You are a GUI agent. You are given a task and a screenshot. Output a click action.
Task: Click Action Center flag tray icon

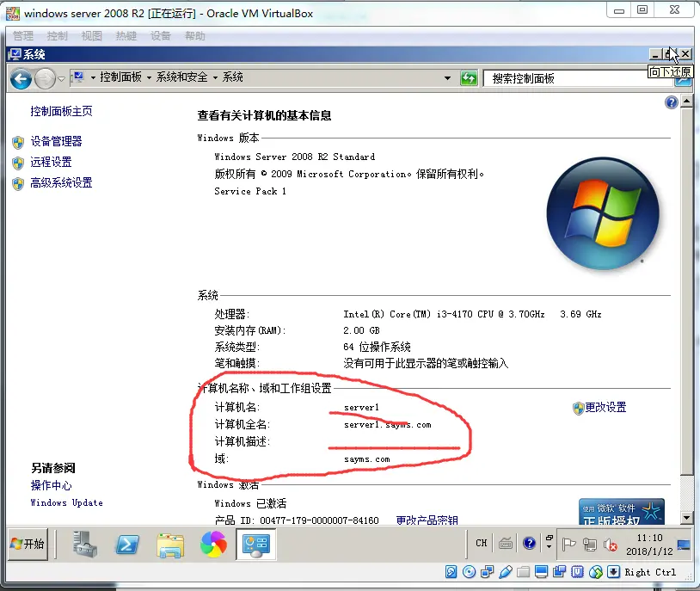pyautogui.click(x=568, y=545)
